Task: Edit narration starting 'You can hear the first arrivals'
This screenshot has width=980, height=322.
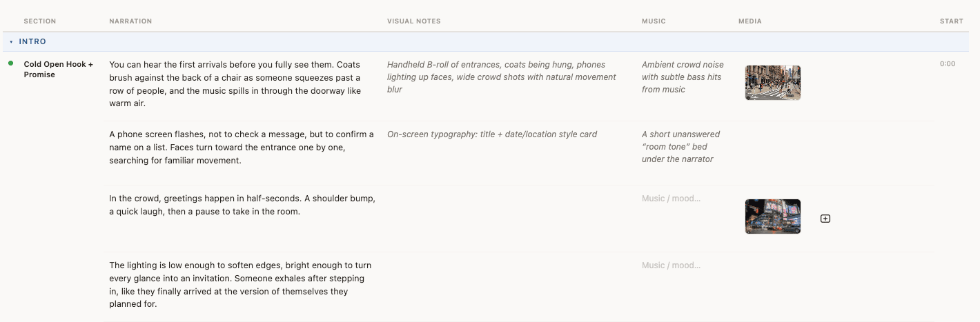Action: (x=235, y=83)
